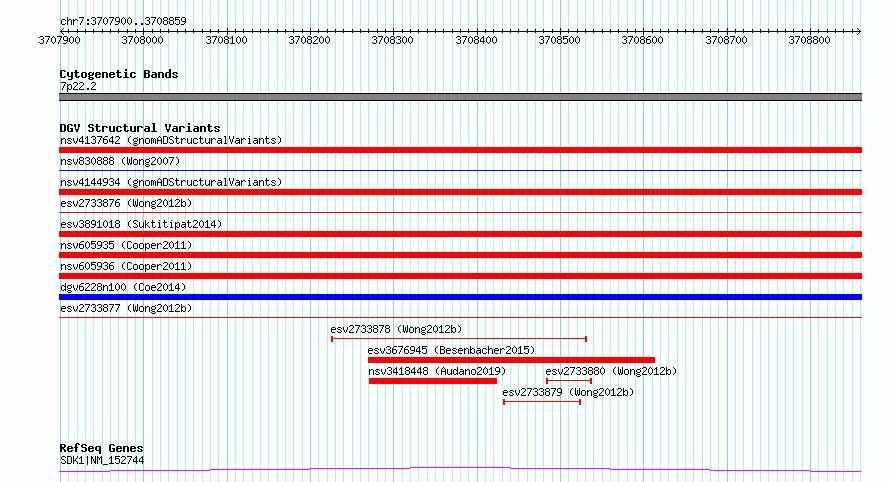Click the 3708300 ruler position

393,40
